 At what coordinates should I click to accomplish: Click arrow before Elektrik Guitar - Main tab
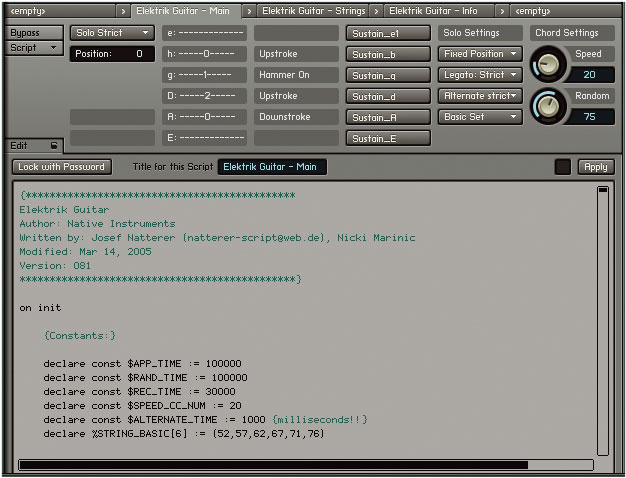click(123, 11)
